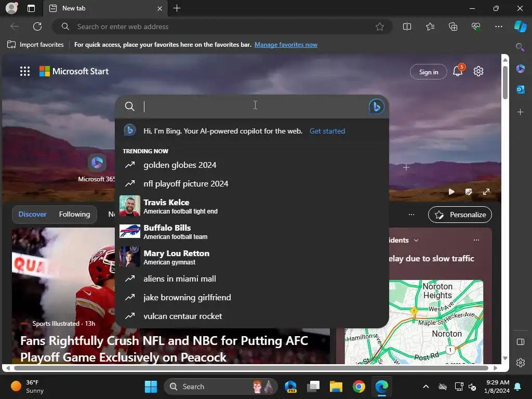Click the Sign in button
This screenshot has width=532, height=399.
pos(428,72)
